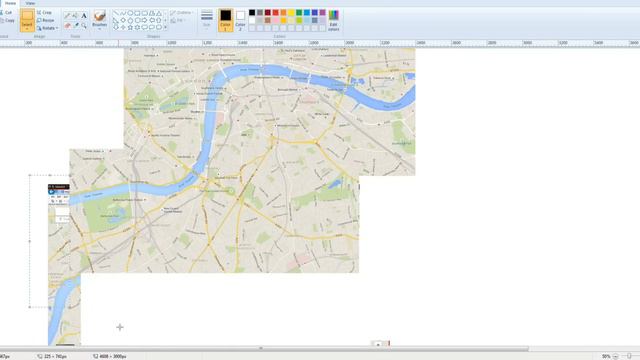The height and width of the screenshot is (360, 640).
Task: Choose the Right arrow shape
Action: tap(144, 20)
